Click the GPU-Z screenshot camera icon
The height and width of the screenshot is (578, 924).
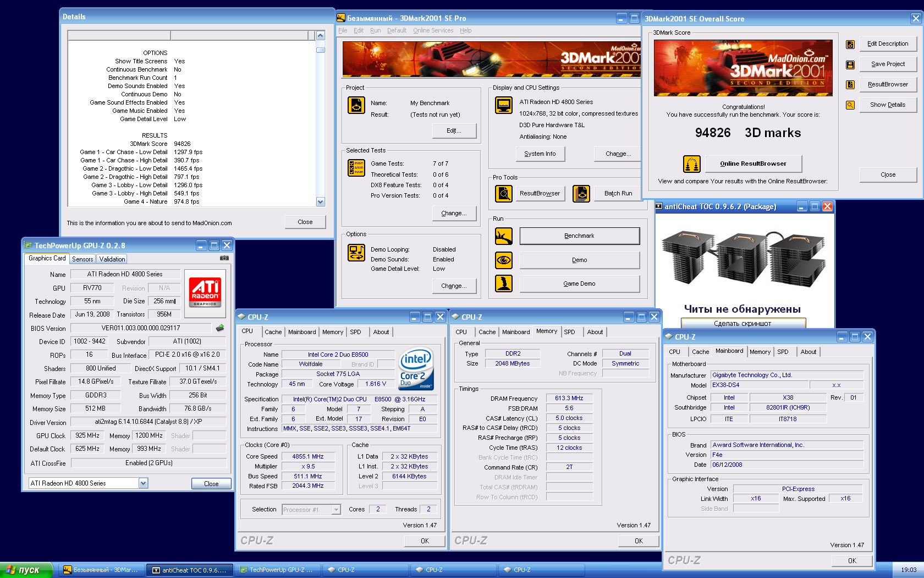(x=224, y=258)
